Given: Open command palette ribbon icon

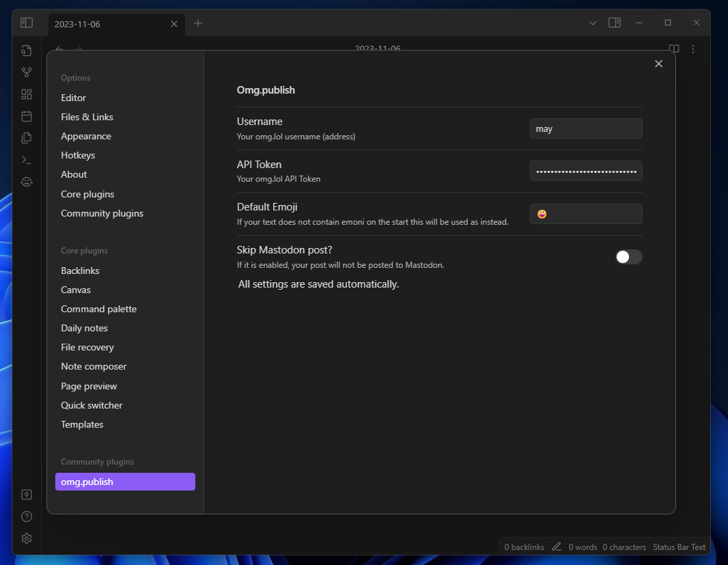Looking at the screenshot, I should click(27, 160).
